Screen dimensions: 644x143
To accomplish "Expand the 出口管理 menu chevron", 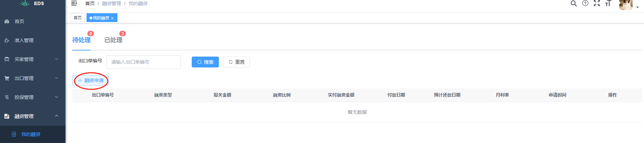I will click(x=57, y=78).
